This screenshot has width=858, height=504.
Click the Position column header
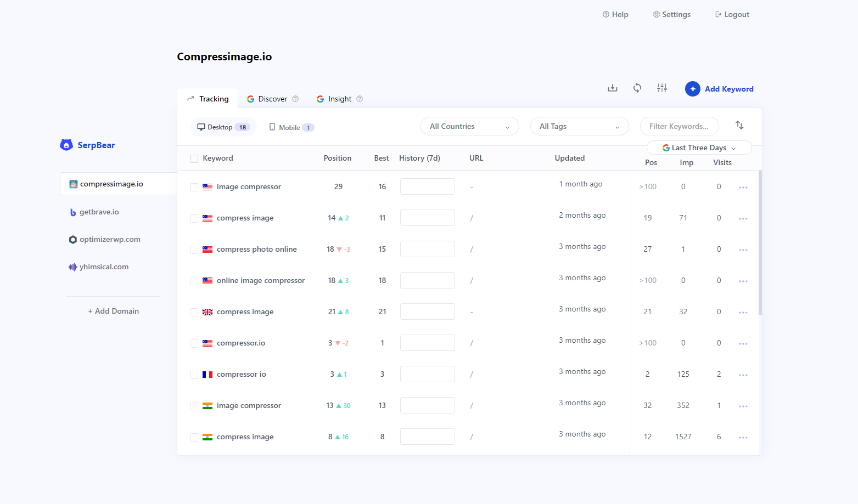(x=338, y=158)
